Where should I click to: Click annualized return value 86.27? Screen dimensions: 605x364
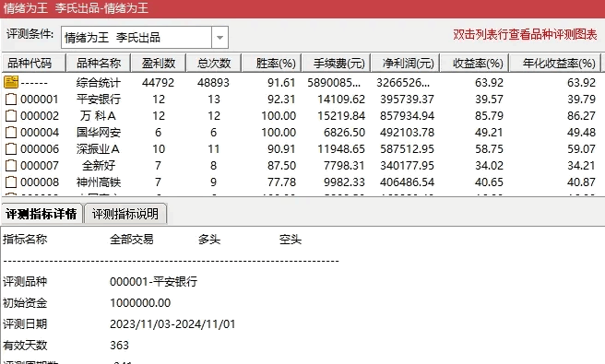pyautogui.click(x=581, y=116)
